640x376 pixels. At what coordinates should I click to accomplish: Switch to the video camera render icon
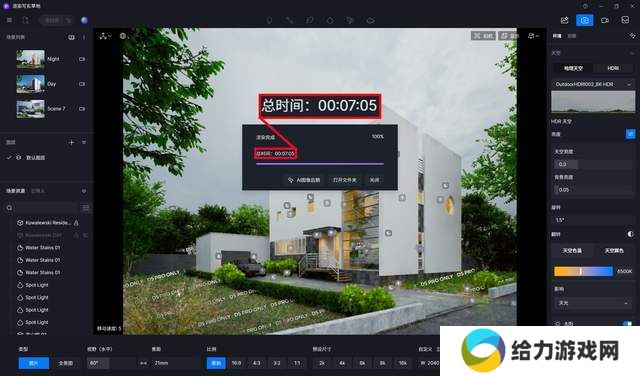tap(605, 20)
